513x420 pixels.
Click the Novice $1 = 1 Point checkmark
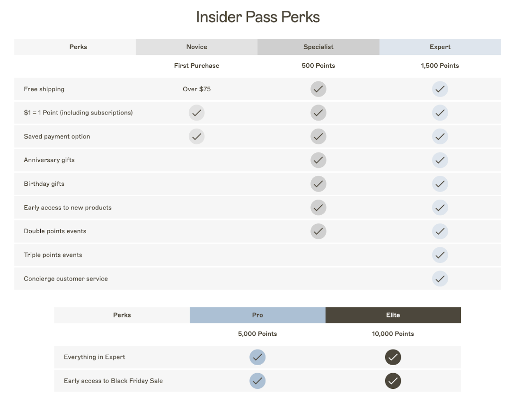(x=196, y=113)
